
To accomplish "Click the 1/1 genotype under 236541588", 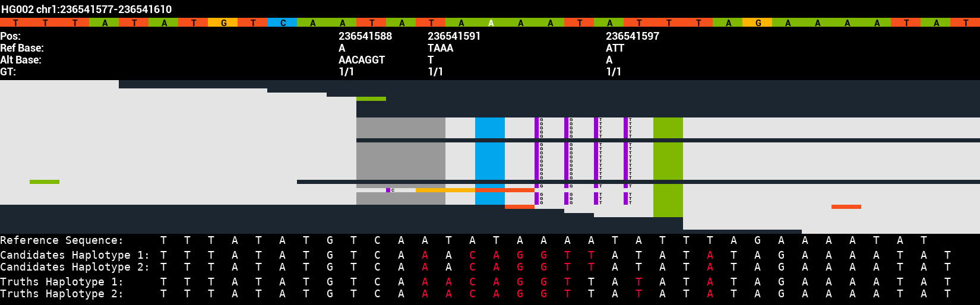I will point(346,72).
